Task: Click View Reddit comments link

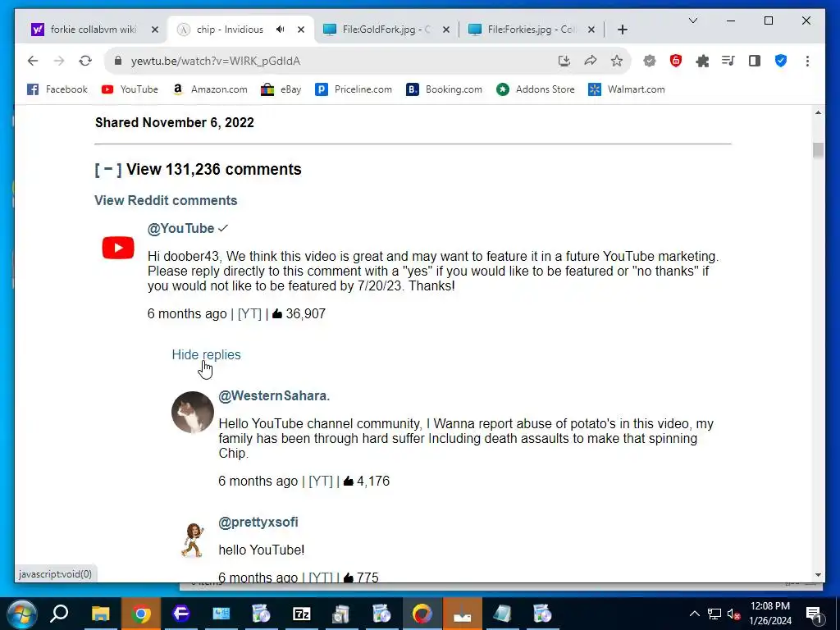Action: pos(166,200)
